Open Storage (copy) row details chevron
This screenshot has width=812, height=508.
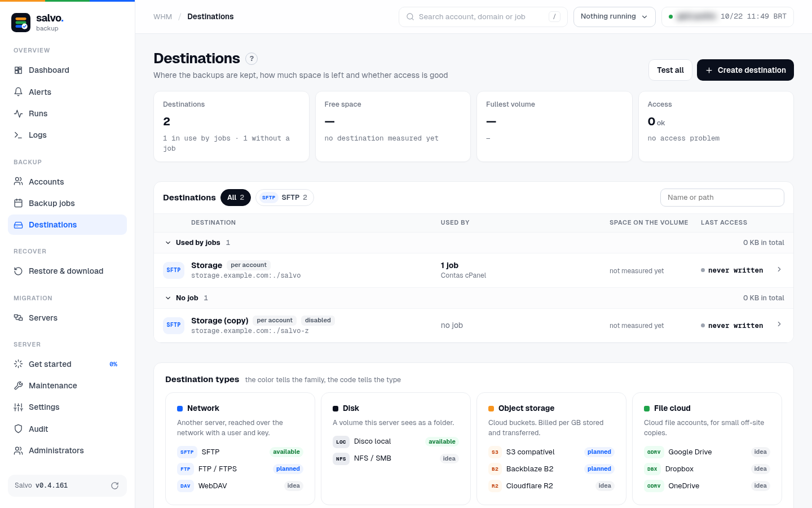click(x=779, y=324)
